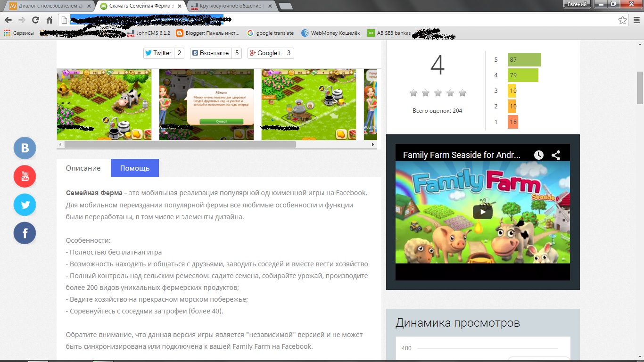Click the Динамика просмотров heading

pyautogui.click(x=458, y=323)
